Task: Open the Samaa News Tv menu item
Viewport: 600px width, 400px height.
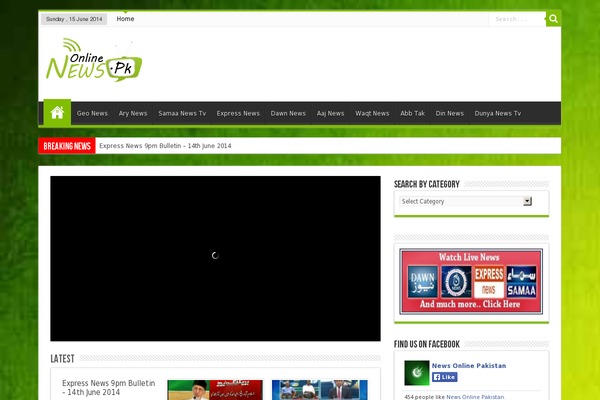Action: click(x=182, y=113)
